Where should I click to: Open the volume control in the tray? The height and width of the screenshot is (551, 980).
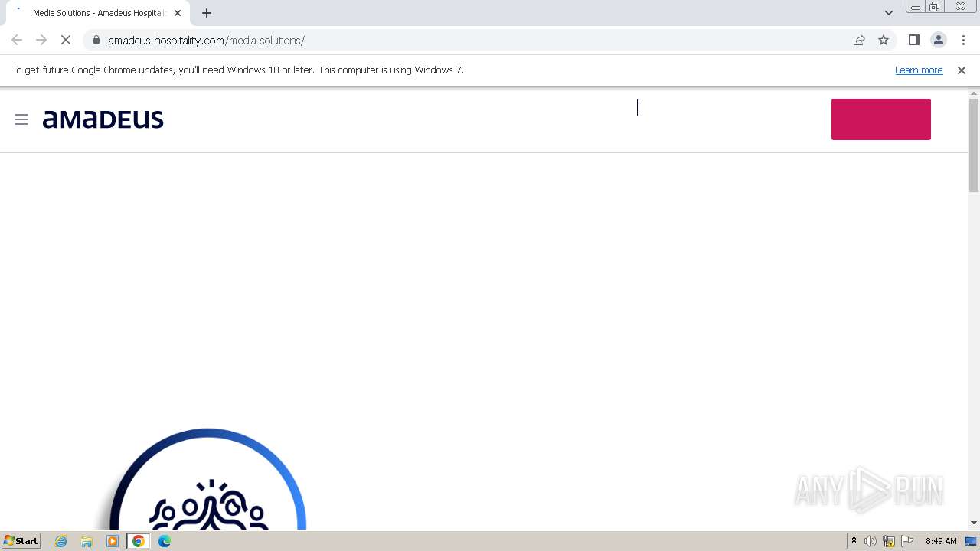[x=871, y=541]
